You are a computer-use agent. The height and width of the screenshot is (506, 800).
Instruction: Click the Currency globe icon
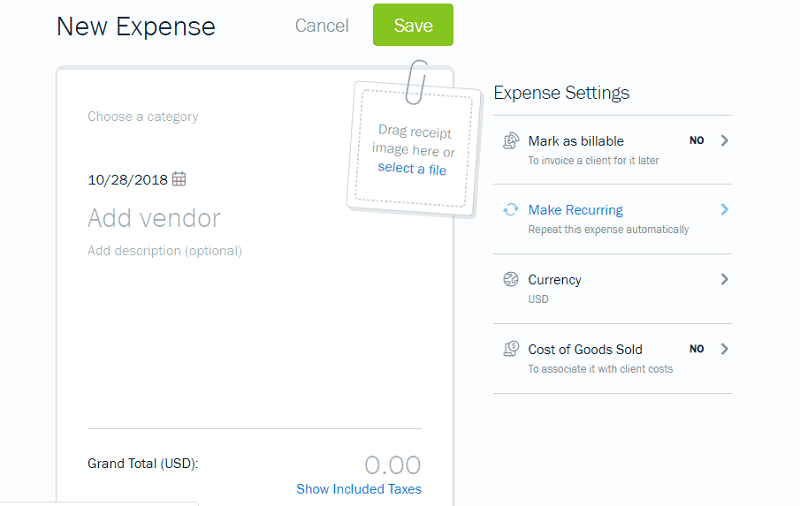point(511,280)
